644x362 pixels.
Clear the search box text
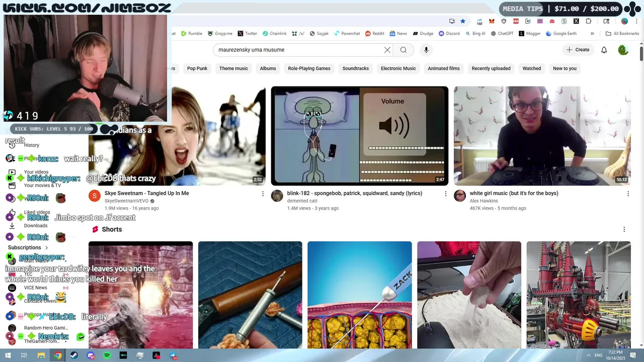(387, 50)
